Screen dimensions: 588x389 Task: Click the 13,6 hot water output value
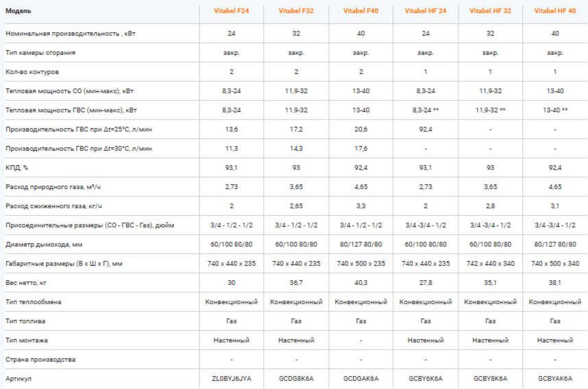tap(232, 129)
